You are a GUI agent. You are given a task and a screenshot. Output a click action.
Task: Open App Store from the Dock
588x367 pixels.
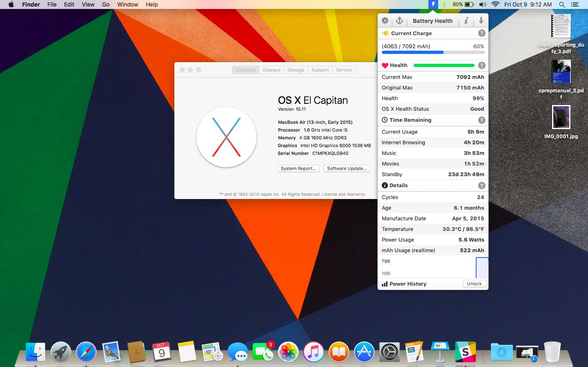coord(364,351)
